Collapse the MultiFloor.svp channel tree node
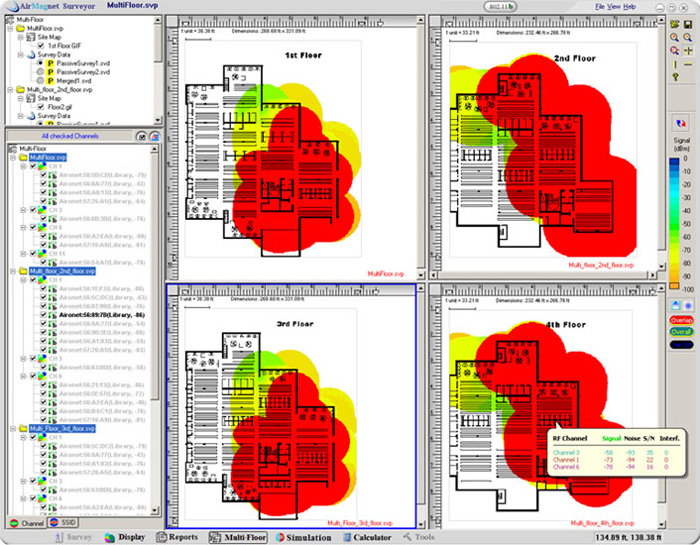The image size is (700, 545). pyautogui.click(x=11, y=157)
